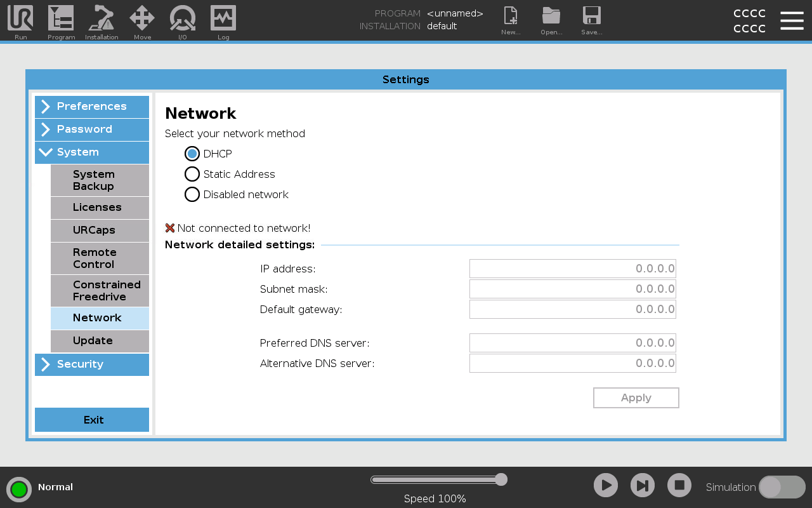Image resolution: width=812 pixels, height=508 pixels.
Task: Toggle the Simulation switch
Action: (x=782, y=487)
